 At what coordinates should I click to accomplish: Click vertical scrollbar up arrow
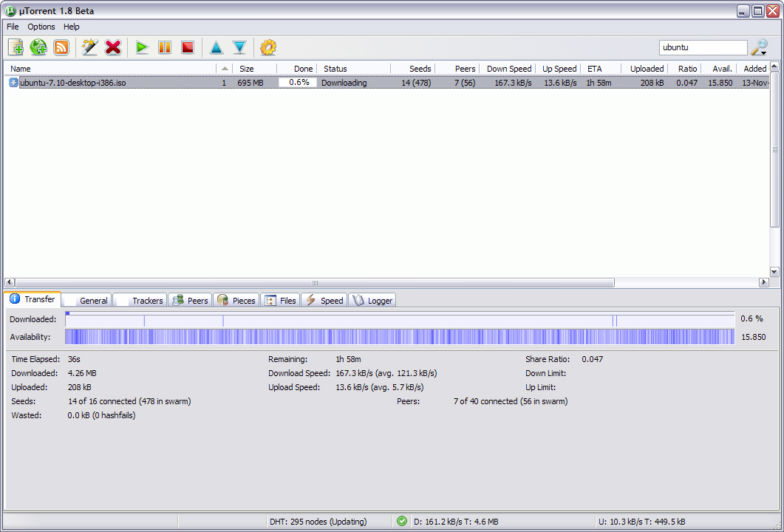pos(774,66)
